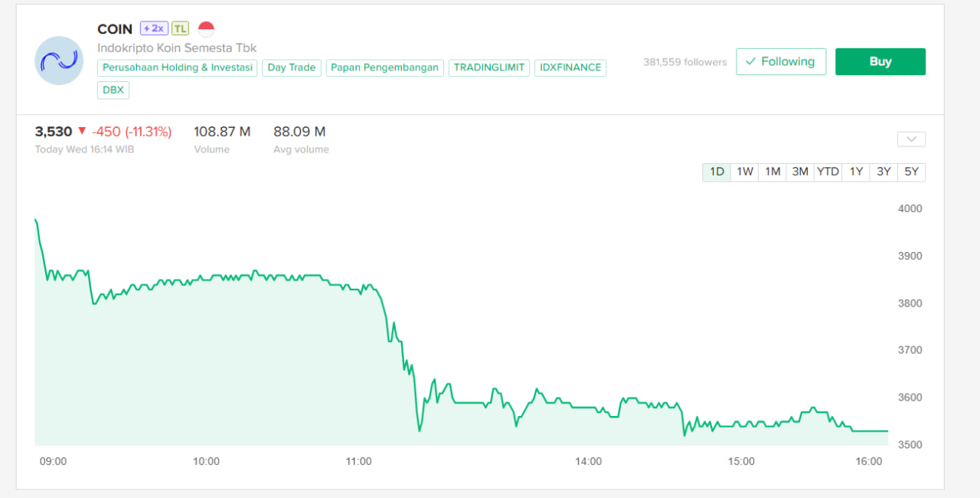This screenshot has width=980, height=498.
Task: Switch chart to 3Y timeframe
Action: [x=884, y=172]
